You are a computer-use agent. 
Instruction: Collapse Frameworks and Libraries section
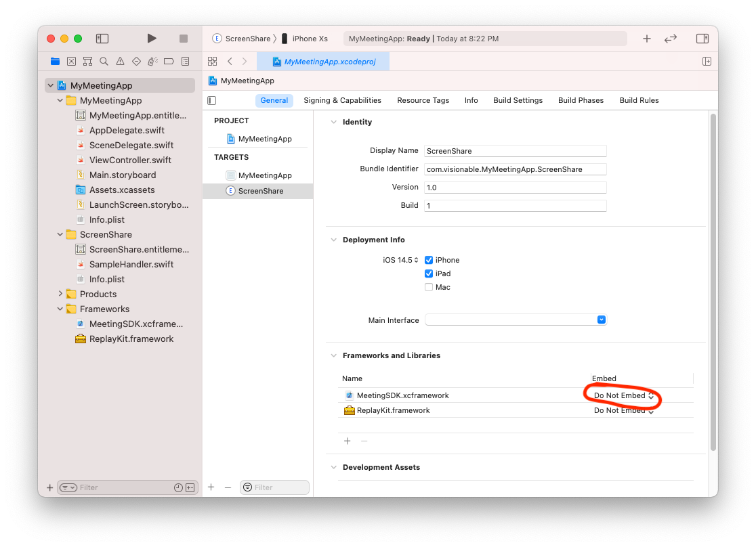tap(333, 355)
